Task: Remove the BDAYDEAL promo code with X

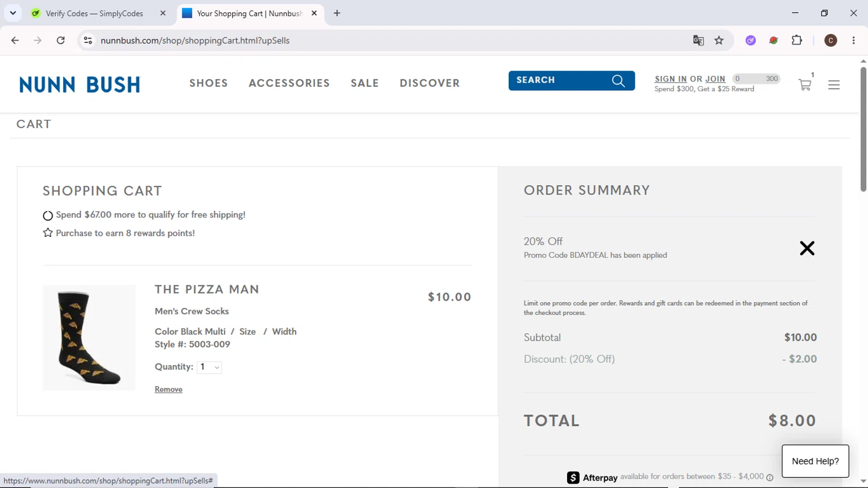Action: 807,248
